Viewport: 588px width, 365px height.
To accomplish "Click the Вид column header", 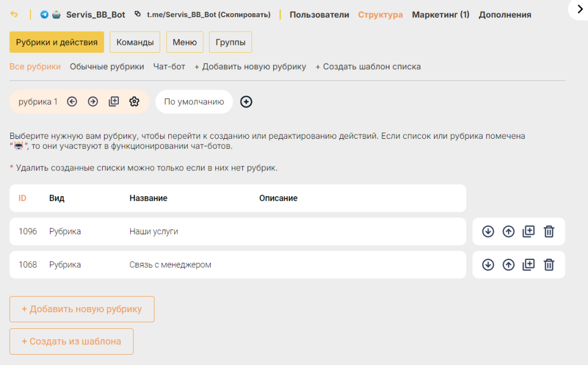I will (57, 198).
